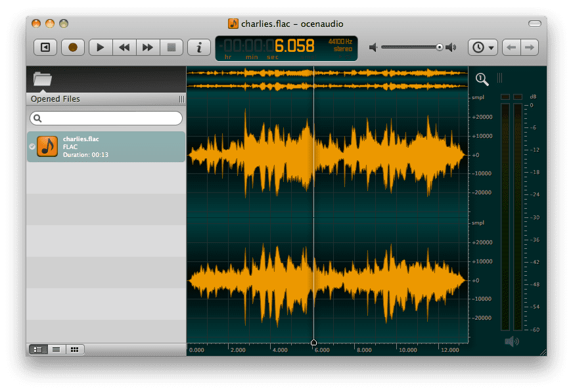Image resolution: width=573 pixels, height=392 pixels.
Task: Click the waveform panel grip handle
Action: pyautogui.click(x=499, y=77)
